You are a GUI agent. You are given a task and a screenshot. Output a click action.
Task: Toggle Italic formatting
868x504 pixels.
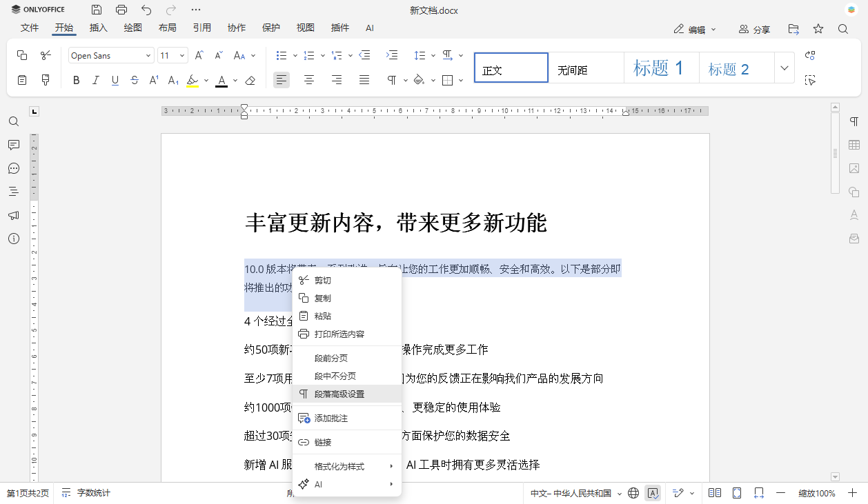(x=96, y=81)
